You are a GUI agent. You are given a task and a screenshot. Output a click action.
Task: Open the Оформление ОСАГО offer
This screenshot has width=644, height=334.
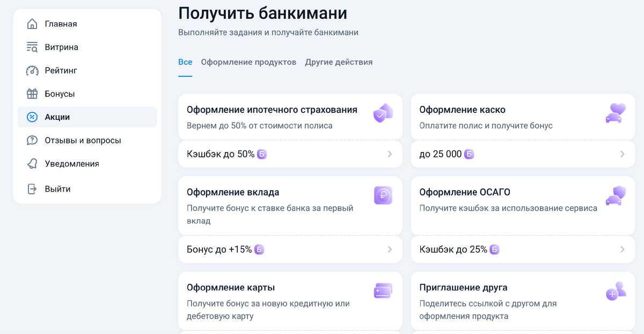point(465,192)
